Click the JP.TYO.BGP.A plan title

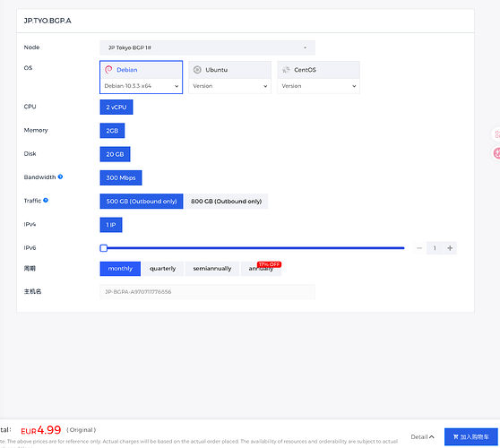[x=47, y=21]
